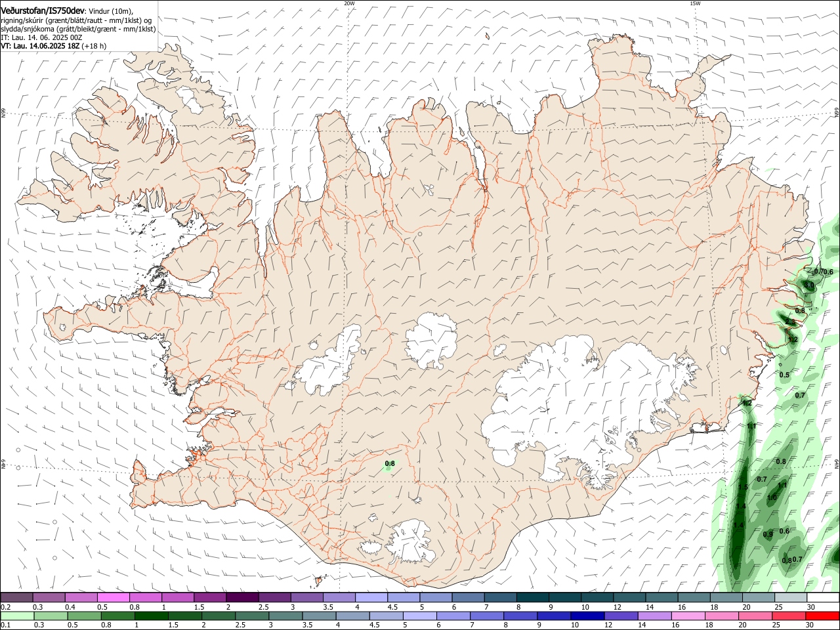Select the 0.5 precipitation value off the east coast
This screenshot has width=840, height=630.
[784, 375]
